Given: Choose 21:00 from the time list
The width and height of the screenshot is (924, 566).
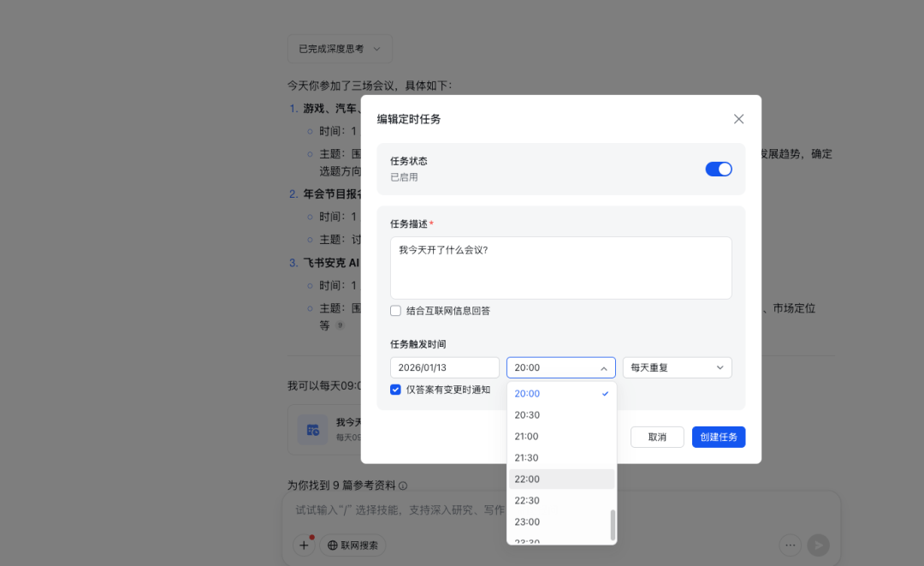Looking at the screenshot, I should (561, 437).
